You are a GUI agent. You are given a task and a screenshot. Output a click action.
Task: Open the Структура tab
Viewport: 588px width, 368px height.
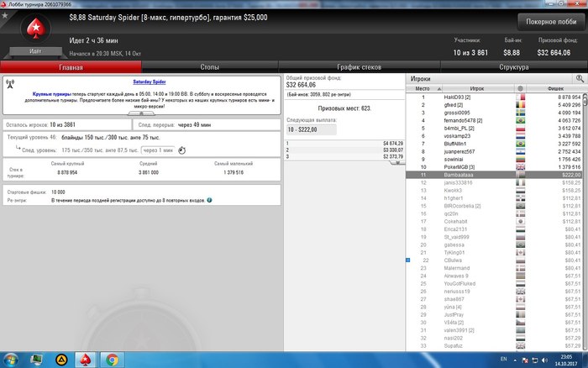514,66
